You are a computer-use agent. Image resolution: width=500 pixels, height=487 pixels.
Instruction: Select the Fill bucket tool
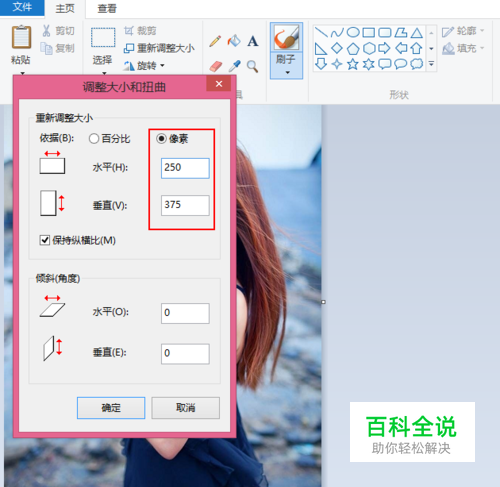[234, 41]
